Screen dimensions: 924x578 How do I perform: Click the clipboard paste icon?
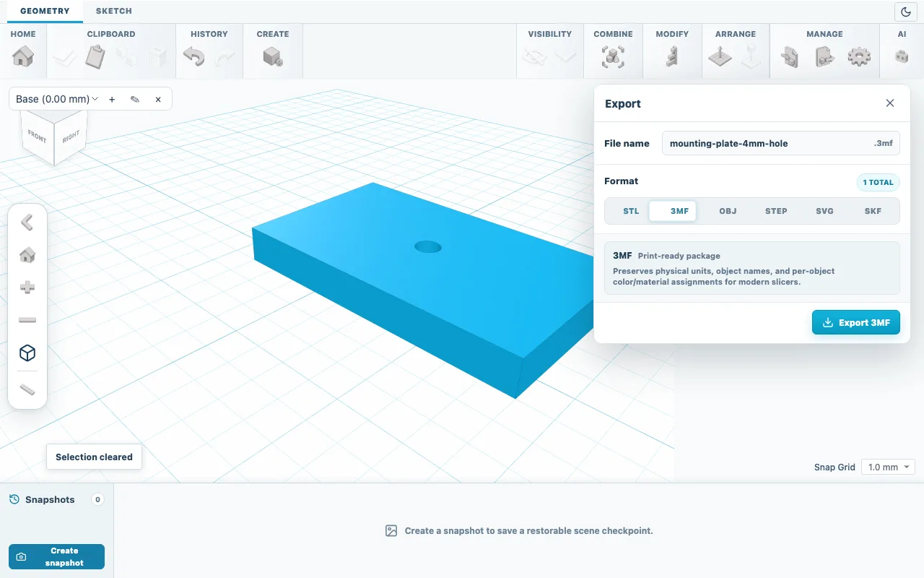(95, 56)
